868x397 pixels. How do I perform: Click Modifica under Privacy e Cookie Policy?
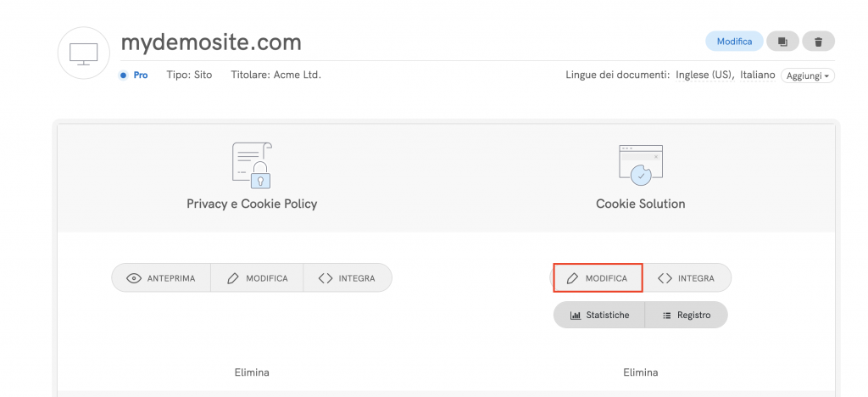click(257, 278)
